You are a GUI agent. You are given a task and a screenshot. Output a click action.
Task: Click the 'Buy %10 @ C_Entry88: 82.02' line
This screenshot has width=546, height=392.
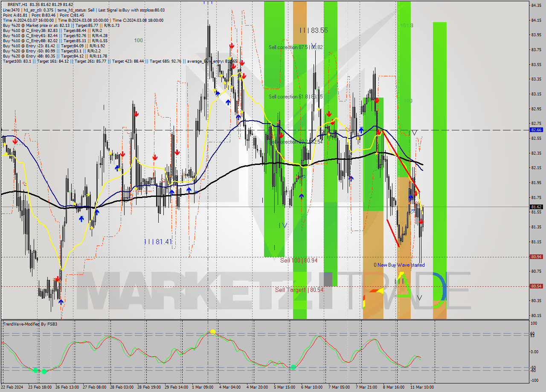tap(55, 40)
